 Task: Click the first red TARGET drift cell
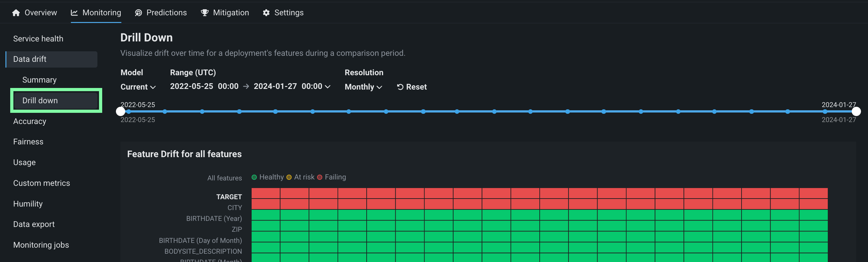click(265, 193)
